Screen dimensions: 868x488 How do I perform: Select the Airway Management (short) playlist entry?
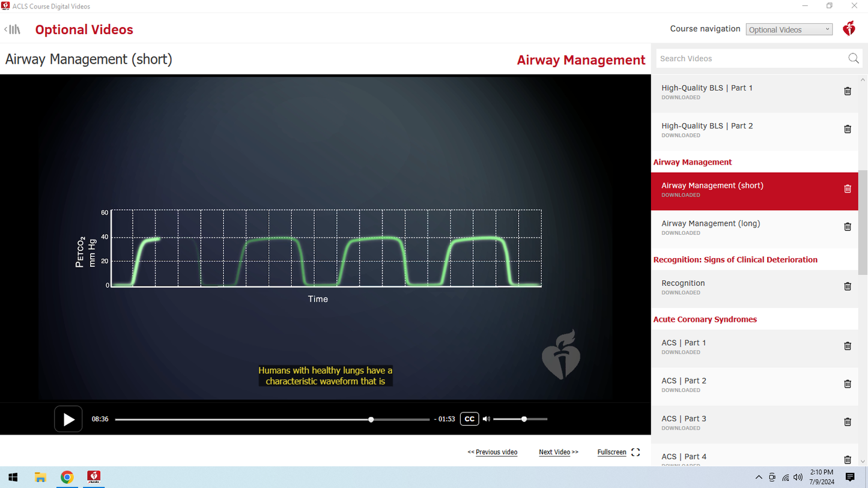point(712,185)
